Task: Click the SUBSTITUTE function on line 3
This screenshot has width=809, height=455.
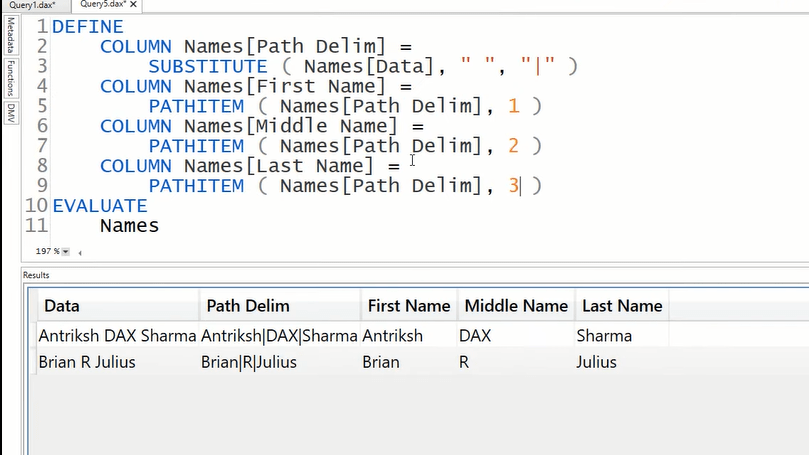Action: (208, 67)
